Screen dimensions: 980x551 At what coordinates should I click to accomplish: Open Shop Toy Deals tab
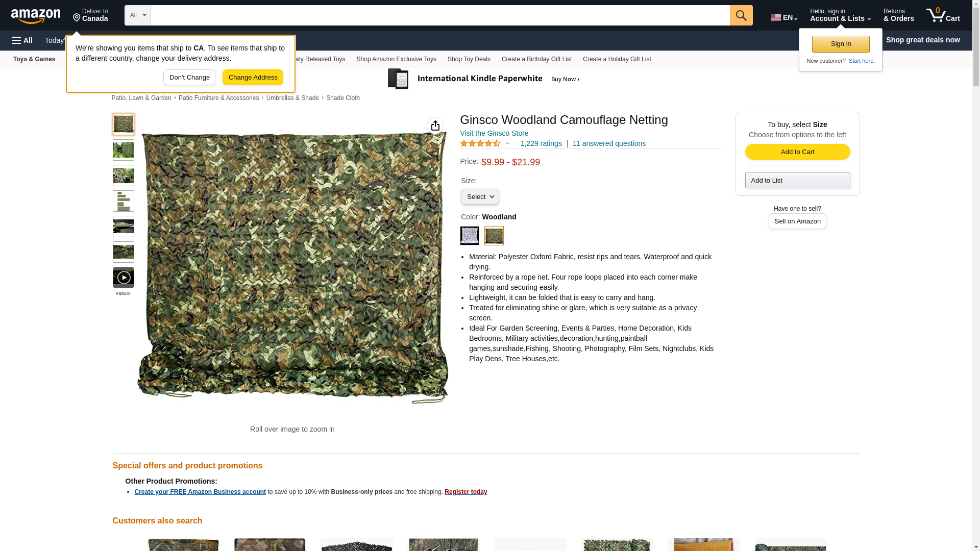coord(469,59)
